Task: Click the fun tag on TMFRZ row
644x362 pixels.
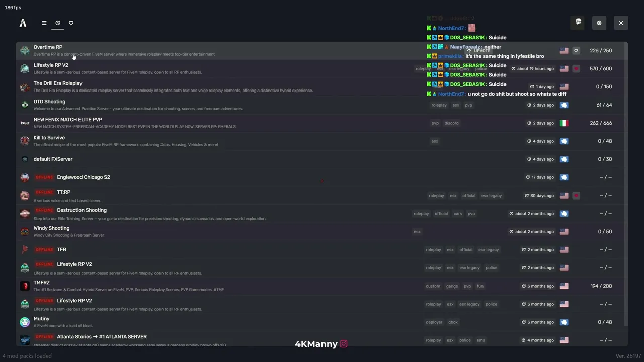Action: (x=480, y=286)
